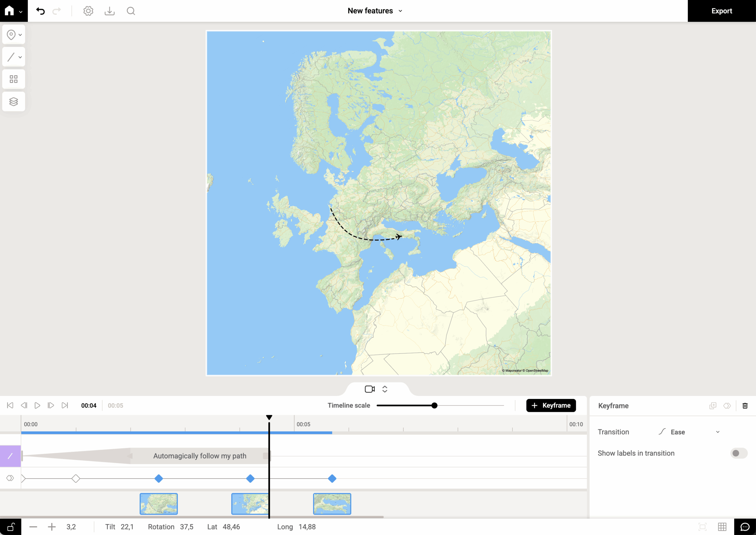Expand the line tool options chevron
The width and height of the screenshot is (756, 535).
(20, 57)
